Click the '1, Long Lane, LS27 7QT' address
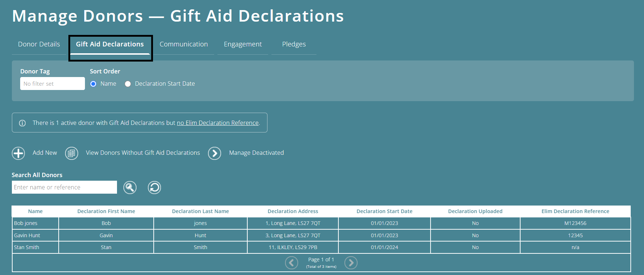The width and height of the screenshot is (644, 275). pyautogui.click(x=293, y=223)
